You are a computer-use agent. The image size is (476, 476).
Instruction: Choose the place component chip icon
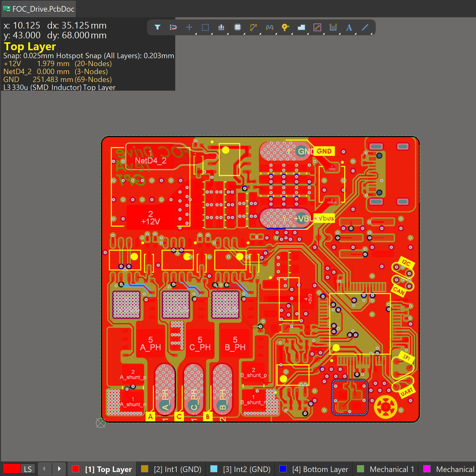237,27
